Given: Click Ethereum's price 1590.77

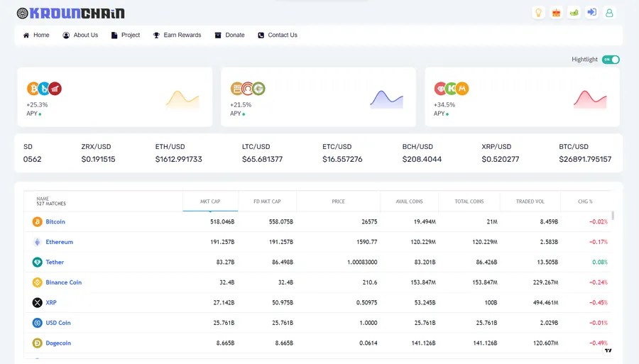Looking at the screenshot, I should 367,242.
